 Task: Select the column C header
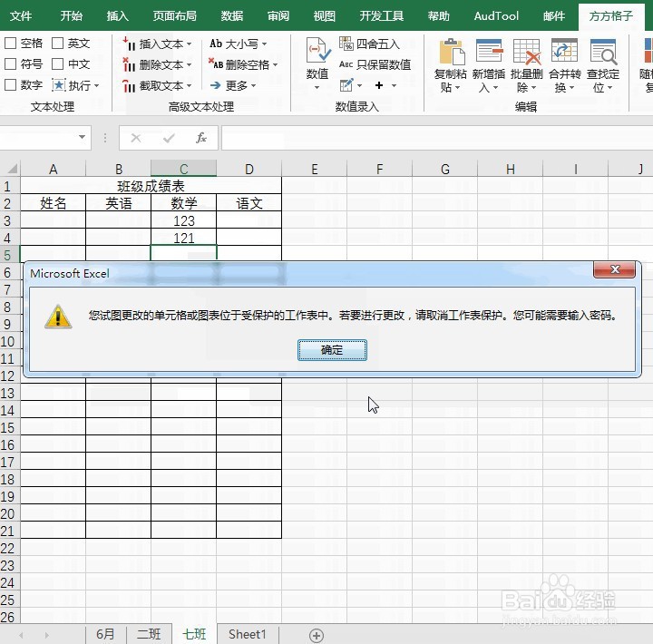coord(183,169)
